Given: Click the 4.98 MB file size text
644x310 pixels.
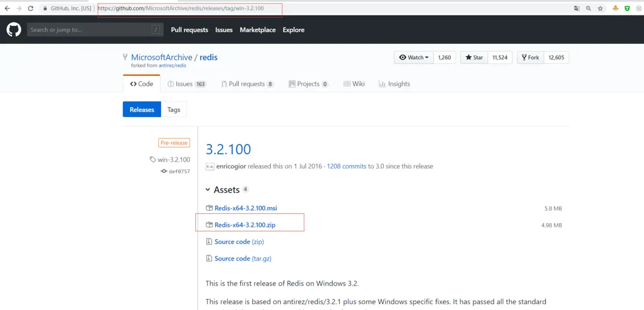Looking at the screenshot, I should point(552,225).
